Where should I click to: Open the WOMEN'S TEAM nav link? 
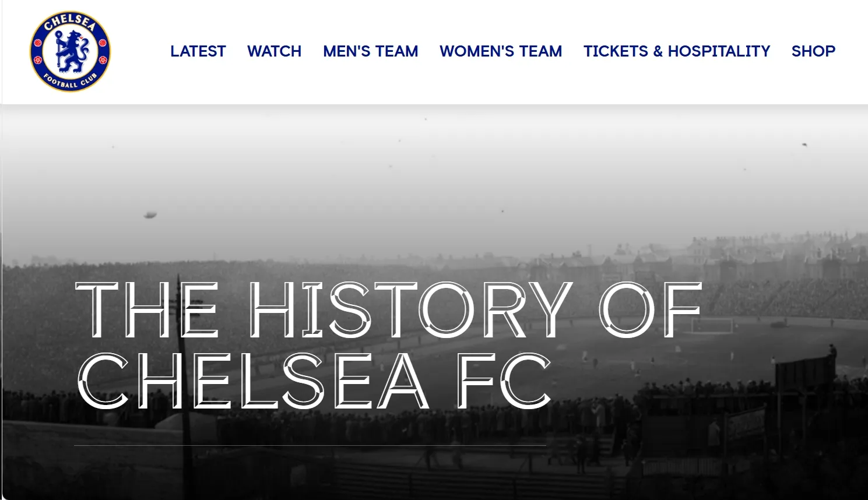(x=501, y=51)
